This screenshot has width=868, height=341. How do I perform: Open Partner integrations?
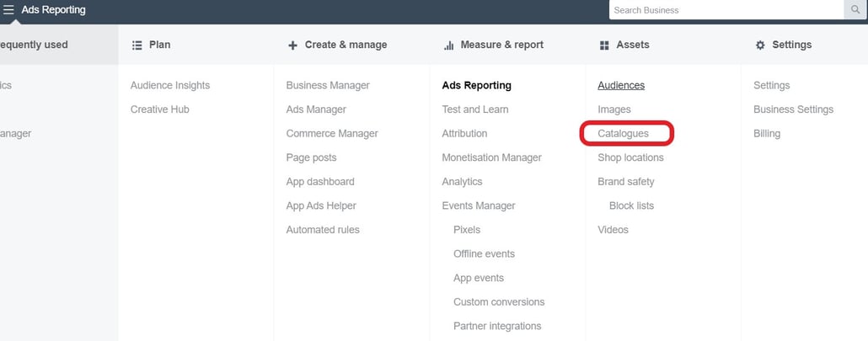(497, 326)
